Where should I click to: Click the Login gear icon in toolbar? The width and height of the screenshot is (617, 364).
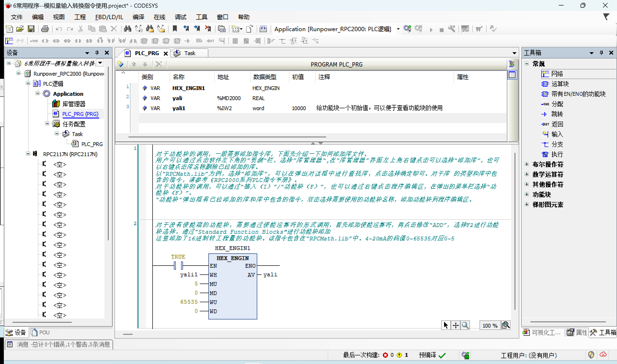pos(407,29)
